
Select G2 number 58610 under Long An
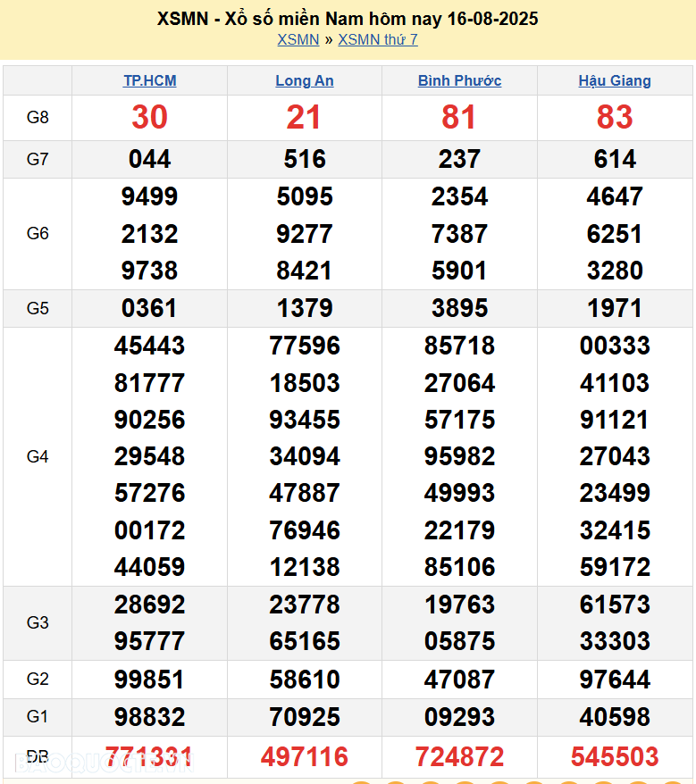coord(305,680)
